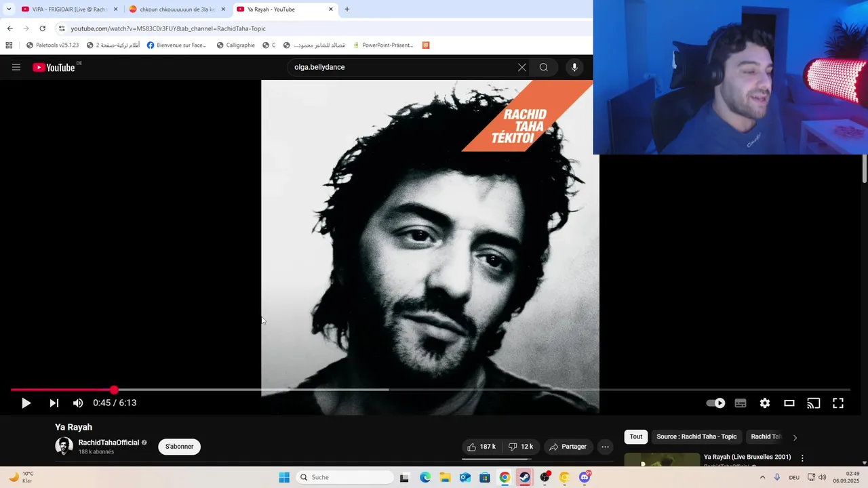Viewport: 868px width, 488px height.
Task: Open Chrome apps grid in bookmarks bar
Action: (x=9, y=45)
